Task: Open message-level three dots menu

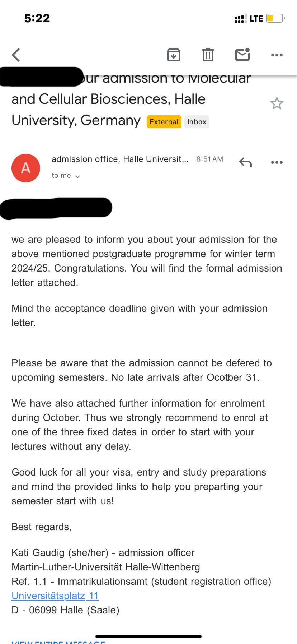Action: point(277,162)
